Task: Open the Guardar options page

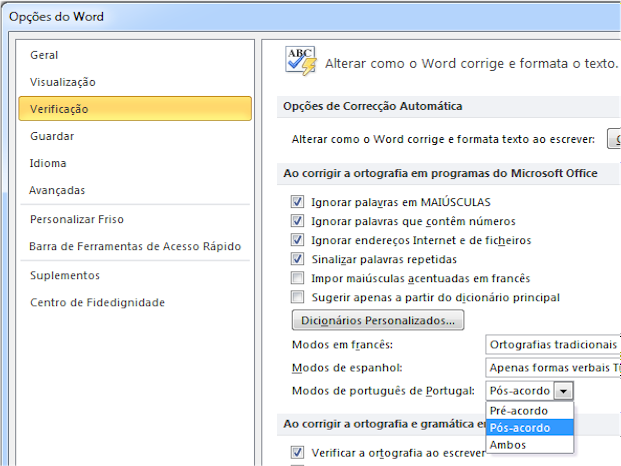Action: (52, 136)
